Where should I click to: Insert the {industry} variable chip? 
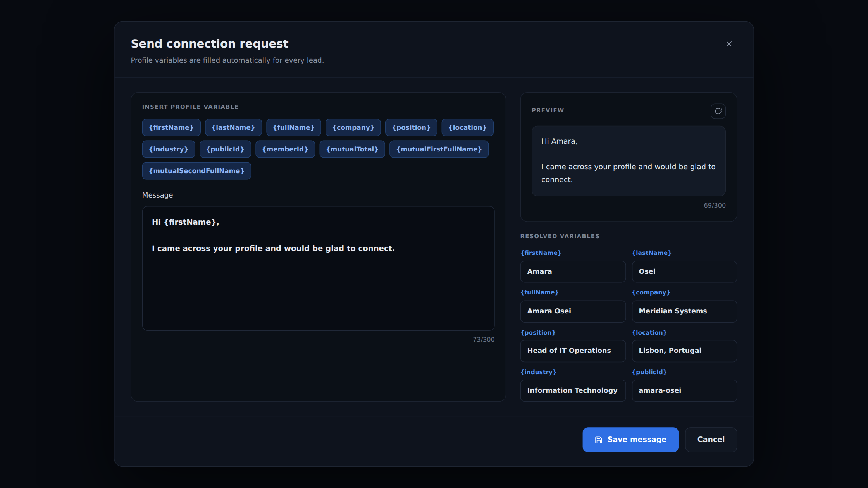tap(169, 149)
